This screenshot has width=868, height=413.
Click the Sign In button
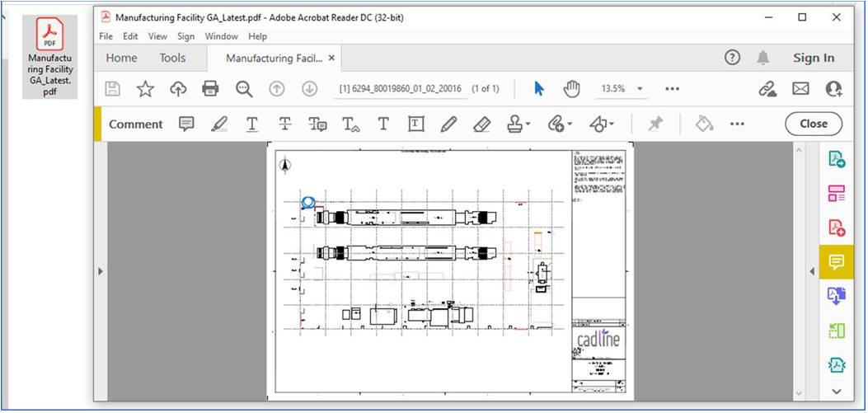tap(814, 59)
